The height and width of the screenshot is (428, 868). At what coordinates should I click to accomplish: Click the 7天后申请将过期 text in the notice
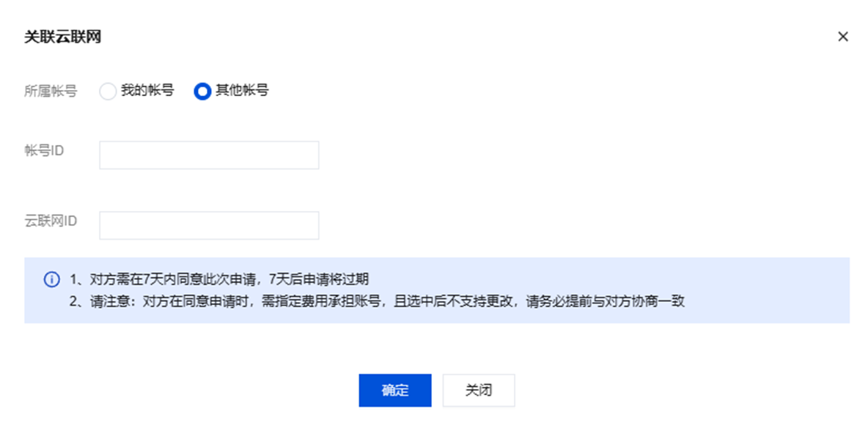[x=319, y=279]
